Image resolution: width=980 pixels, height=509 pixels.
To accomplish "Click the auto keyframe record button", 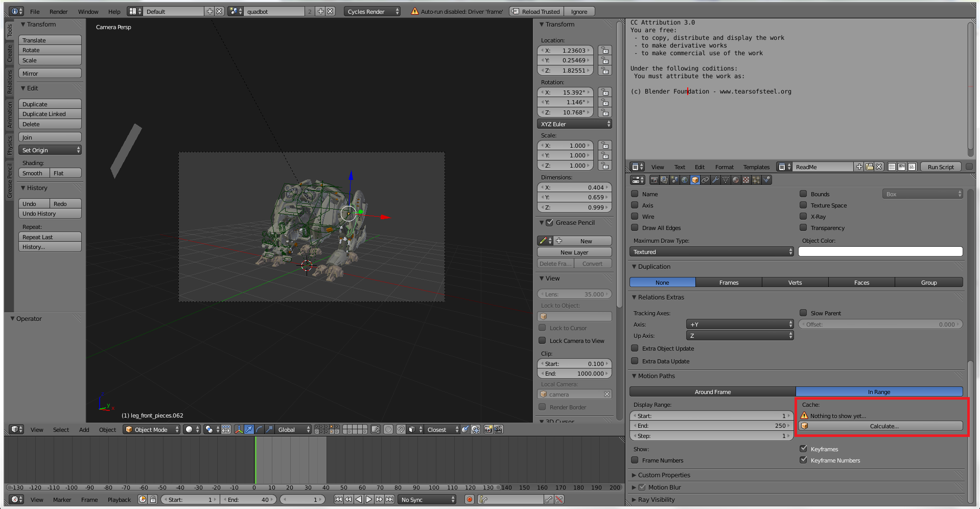I will coord(469,499).
